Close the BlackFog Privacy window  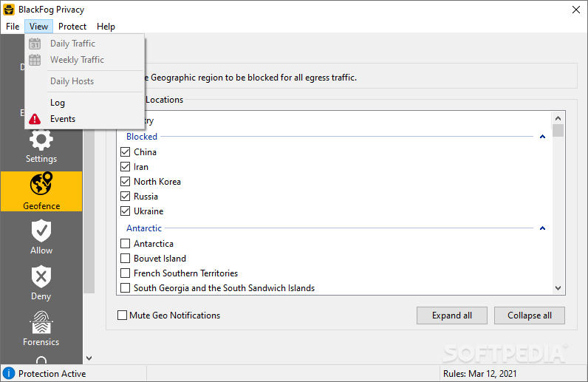[576, 10]
